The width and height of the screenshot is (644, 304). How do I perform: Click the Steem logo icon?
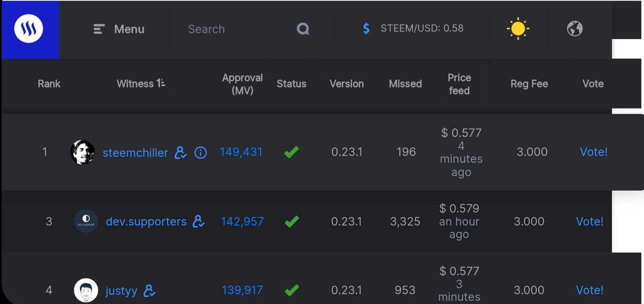coord(29,29)
